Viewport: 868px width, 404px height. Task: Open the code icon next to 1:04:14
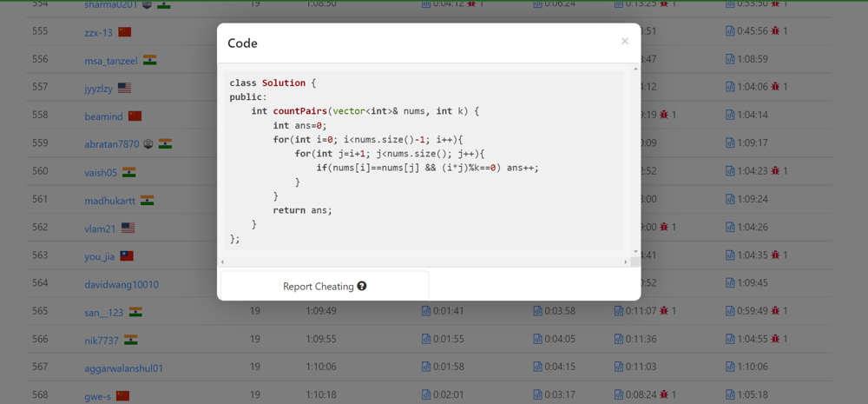coord(730,115)
